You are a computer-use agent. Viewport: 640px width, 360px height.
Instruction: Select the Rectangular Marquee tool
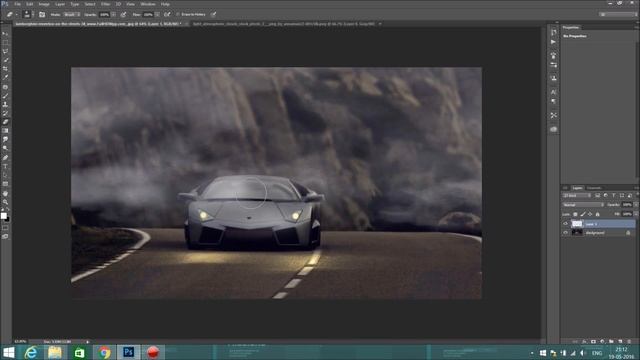click(5, 42)
